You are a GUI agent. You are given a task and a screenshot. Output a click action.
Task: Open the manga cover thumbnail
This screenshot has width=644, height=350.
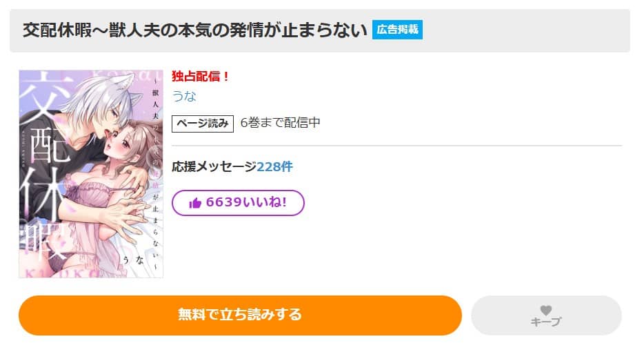click(x=91, y=173)
